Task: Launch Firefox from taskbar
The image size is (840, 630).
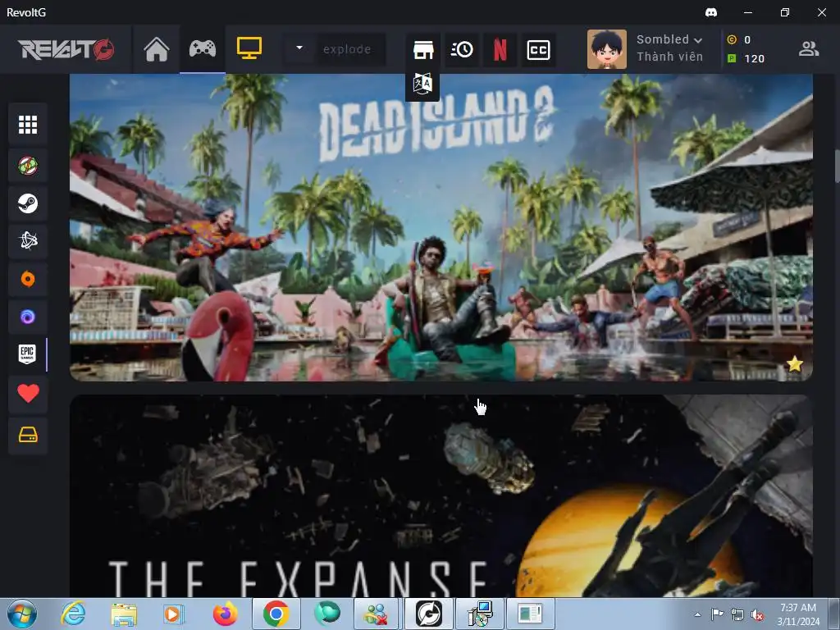Action: 225,614
